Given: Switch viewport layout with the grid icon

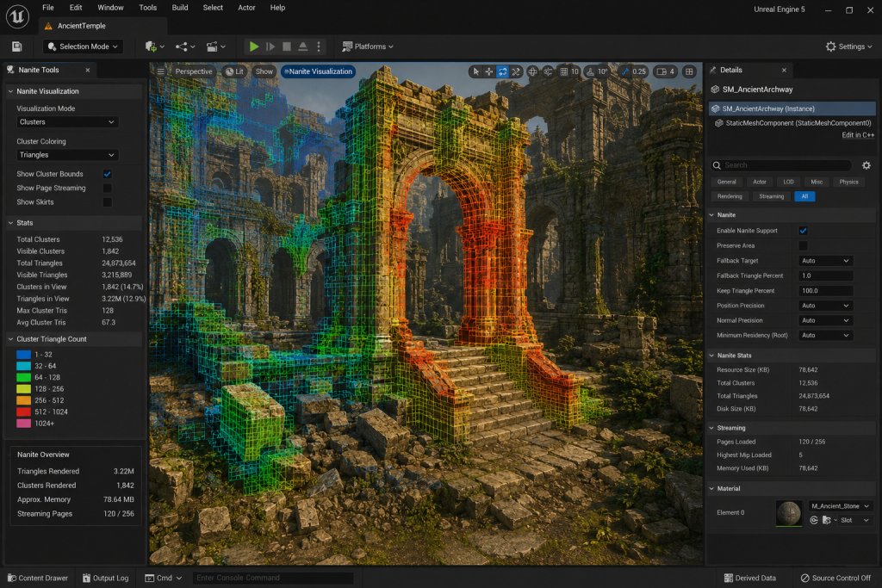Looking at the screenshot, I should click(x=689, y=71).
